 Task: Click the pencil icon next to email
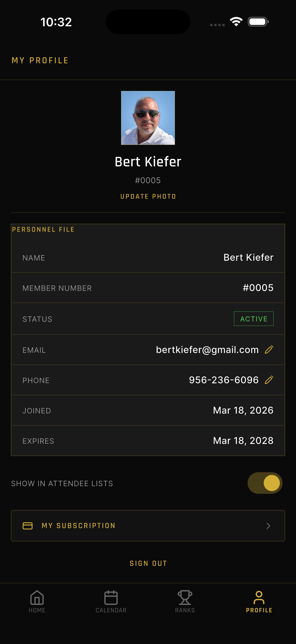coord(269,349)
